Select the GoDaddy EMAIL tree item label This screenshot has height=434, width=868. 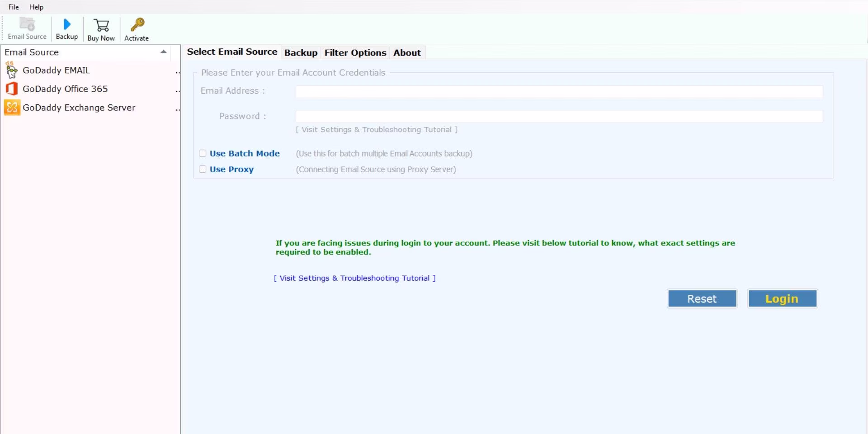[x=56, y=71]
